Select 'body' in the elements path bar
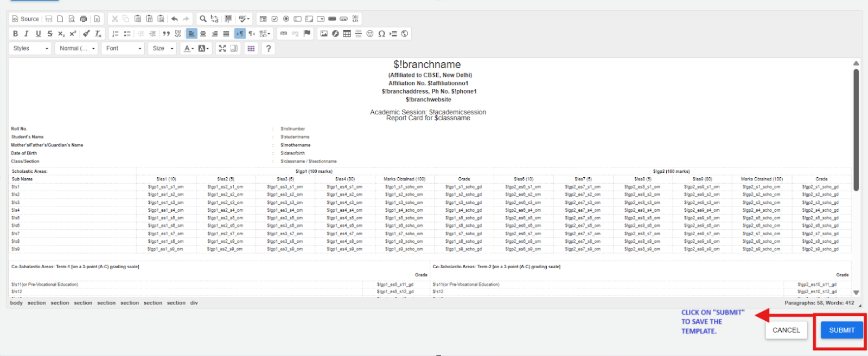The height and width of the screenshot is (356, 868). [16, 303]
